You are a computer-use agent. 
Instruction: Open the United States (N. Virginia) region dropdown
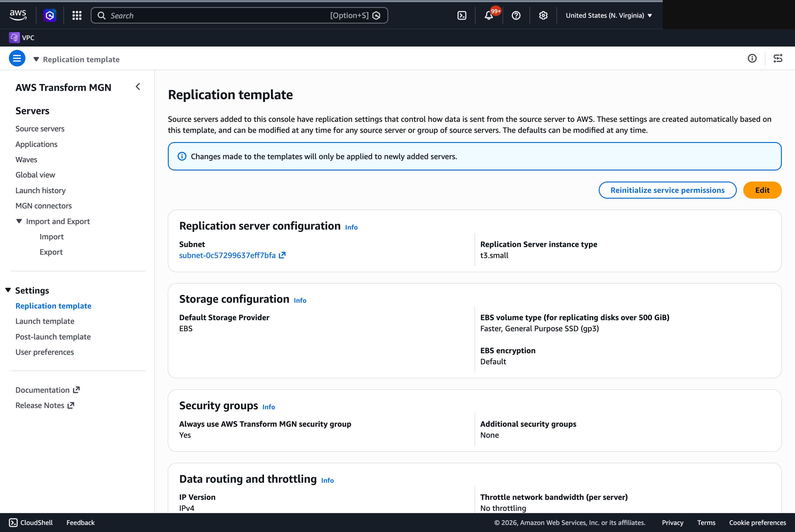(608, 15)
